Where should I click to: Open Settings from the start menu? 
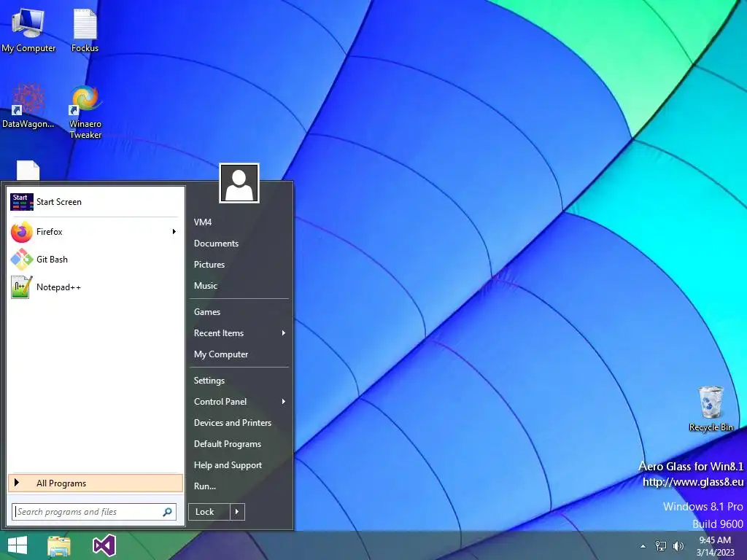[x=239, y=381]
